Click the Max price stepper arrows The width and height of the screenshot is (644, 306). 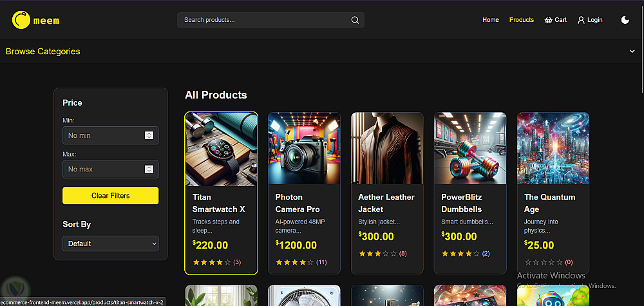point(149,169)
